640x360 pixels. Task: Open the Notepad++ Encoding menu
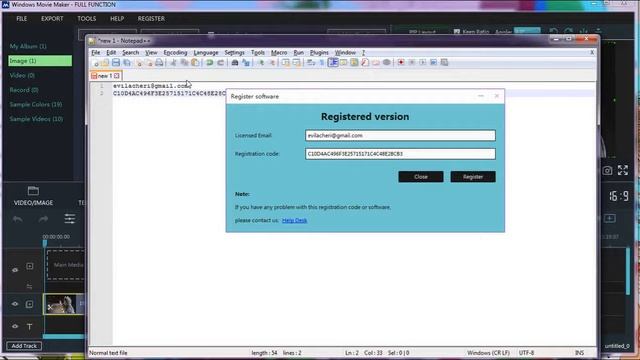(x=175, y=53)
